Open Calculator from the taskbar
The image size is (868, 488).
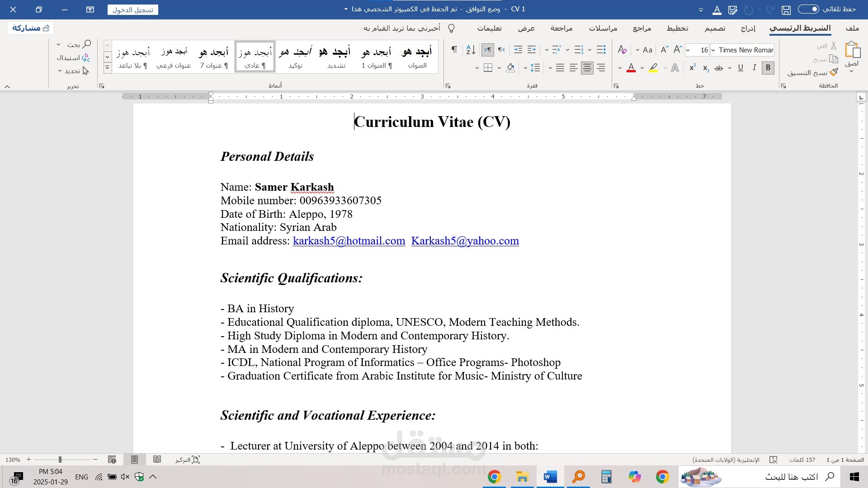(606, 477)
